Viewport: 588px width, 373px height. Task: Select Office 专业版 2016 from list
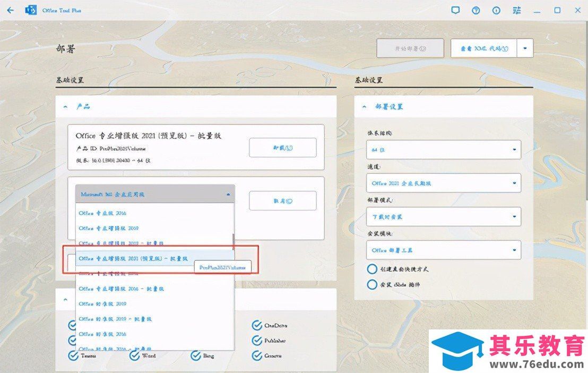[x=155, y=213]
